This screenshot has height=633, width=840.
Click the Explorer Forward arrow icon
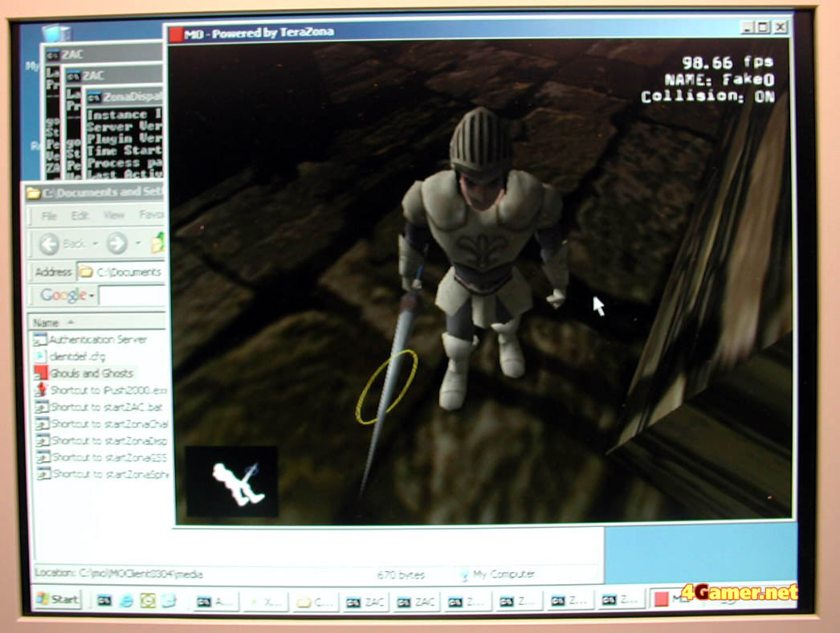pos(117,244)
